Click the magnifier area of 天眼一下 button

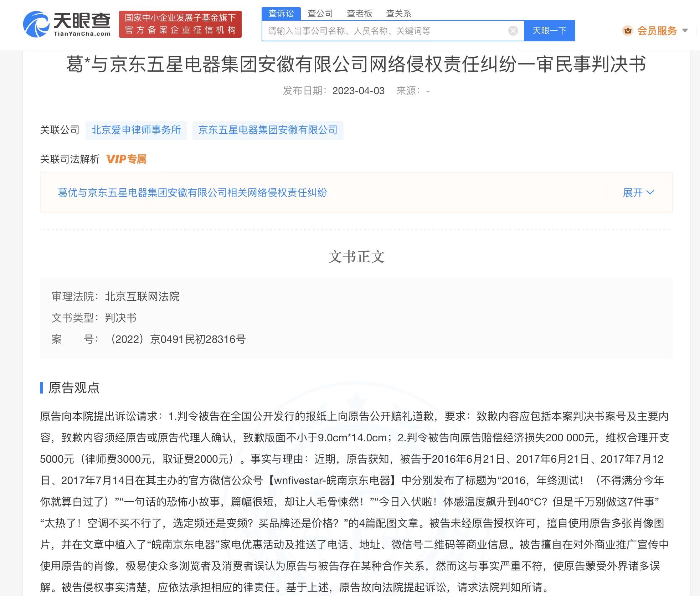click(x=549, y=31)
